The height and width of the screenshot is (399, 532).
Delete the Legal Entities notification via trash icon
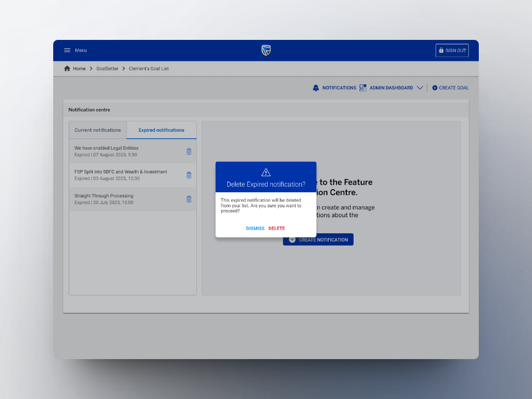click(x=189, y=151)
